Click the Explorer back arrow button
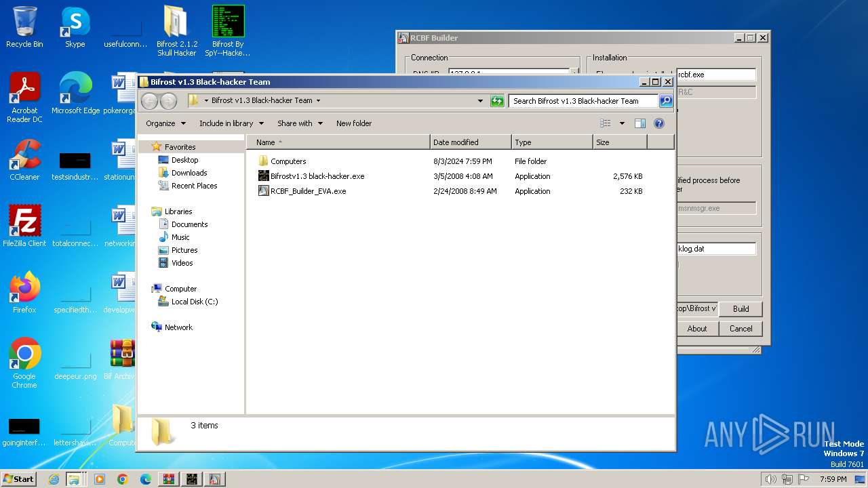Image resolution: width=868 pixels, height=488 pixels. coord(149,101)
